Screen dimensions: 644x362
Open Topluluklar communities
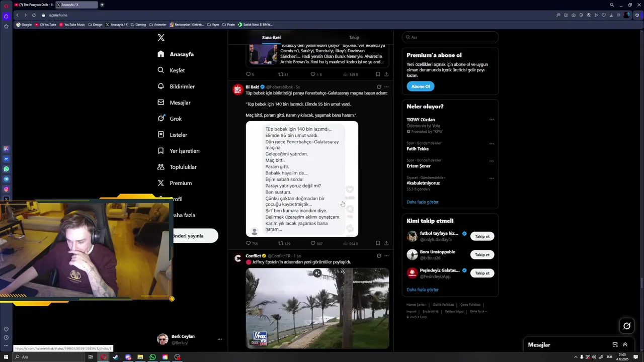177,167
